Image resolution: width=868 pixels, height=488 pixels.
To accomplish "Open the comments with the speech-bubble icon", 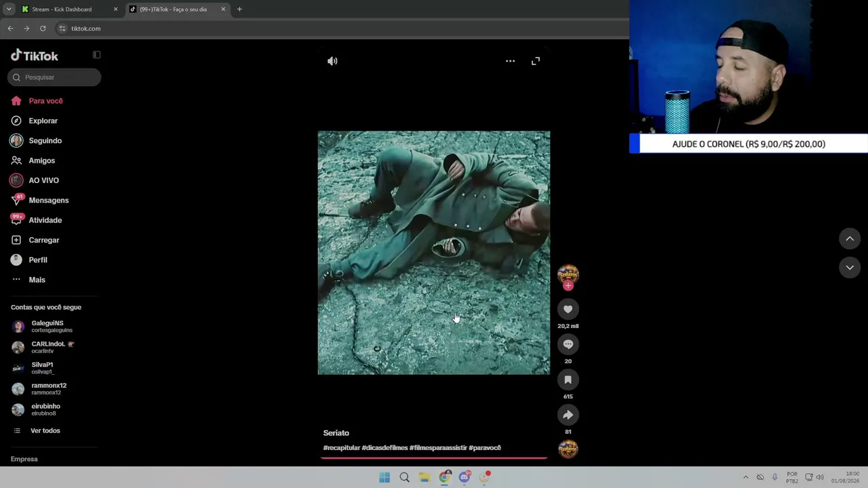I will click(568, 344).
